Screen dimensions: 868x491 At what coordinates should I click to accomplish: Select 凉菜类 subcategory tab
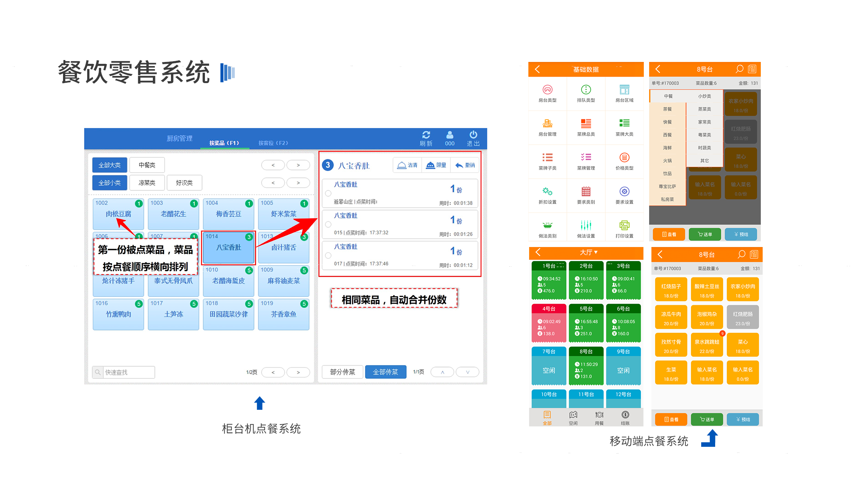click(147, 183)
